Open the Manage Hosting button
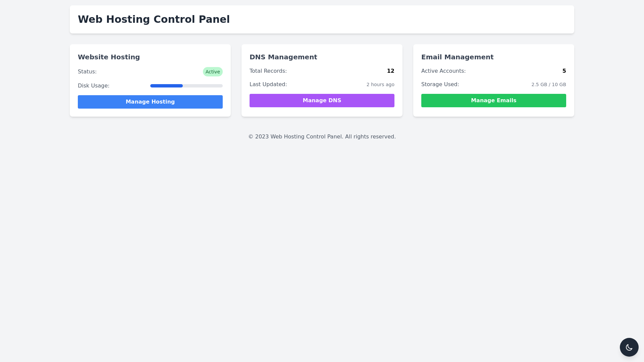The width and height of the screenshot is (644, 362). tap(150, 102)
